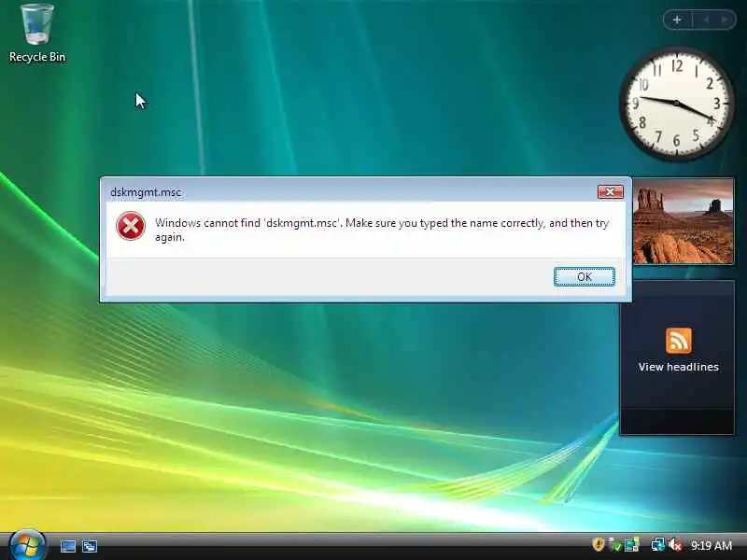Click Switch between windows in Quick Launch

[x=90, y=546]
